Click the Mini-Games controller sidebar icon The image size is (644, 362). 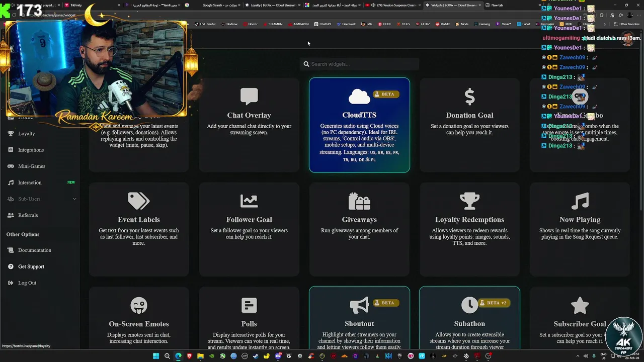pyautogui.click(x=11, y=166)
